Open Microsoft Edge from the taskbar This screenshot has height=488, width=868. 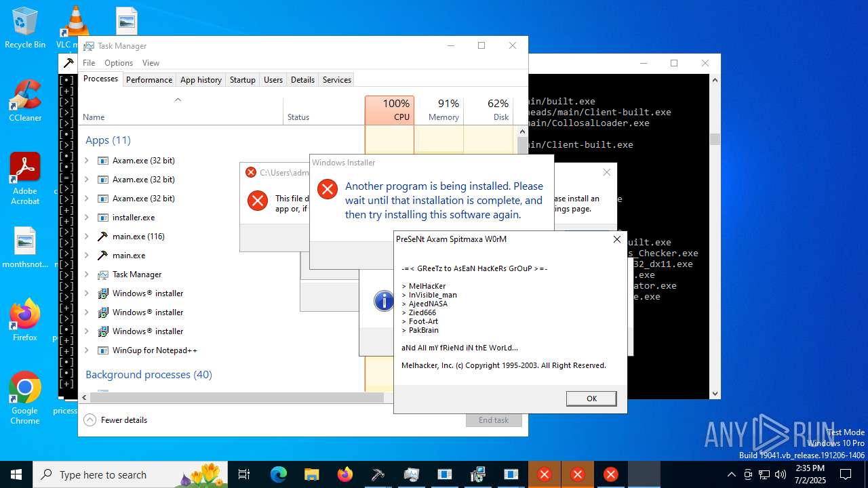[x=279, y=474]
